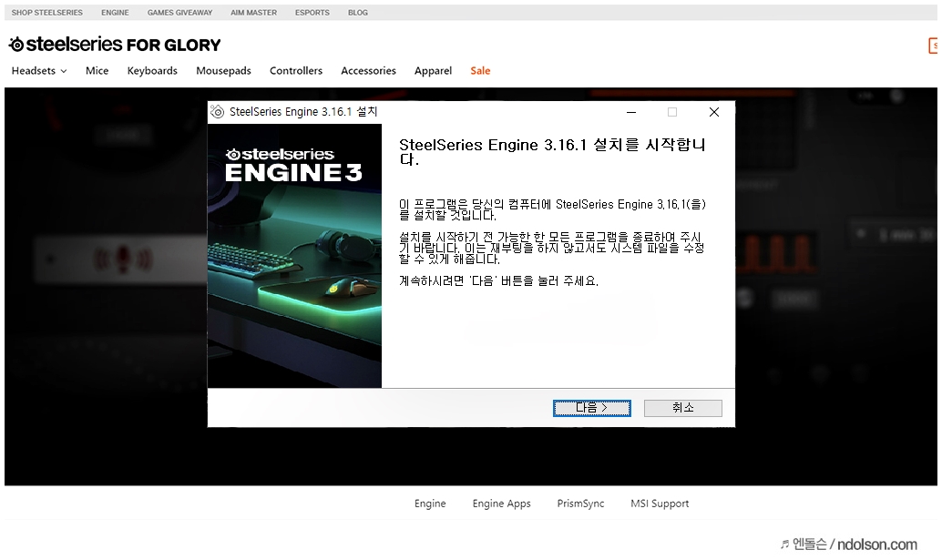Open the Mice menu item
This screenshot has height=560, width=942.
[97, 71]
